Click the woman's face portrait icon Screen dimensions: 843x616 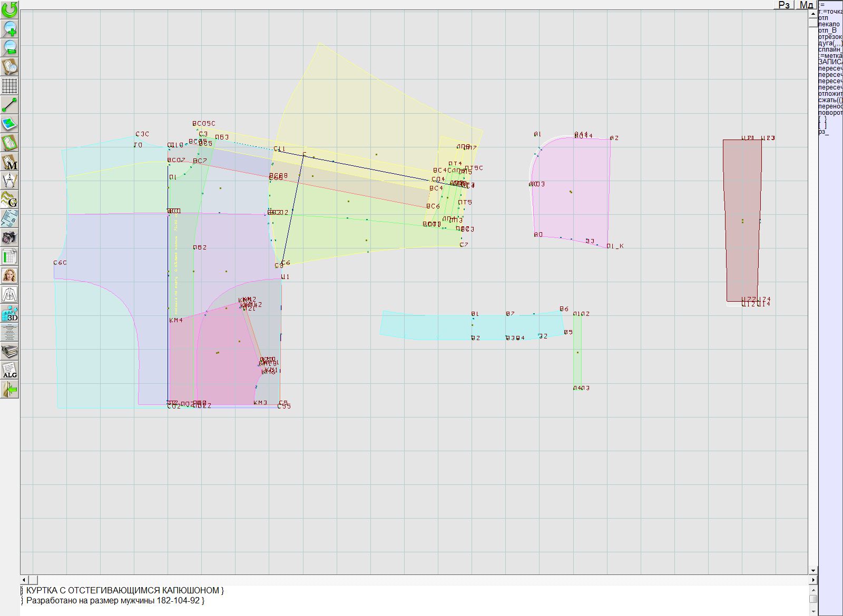(x=9, y=275)
